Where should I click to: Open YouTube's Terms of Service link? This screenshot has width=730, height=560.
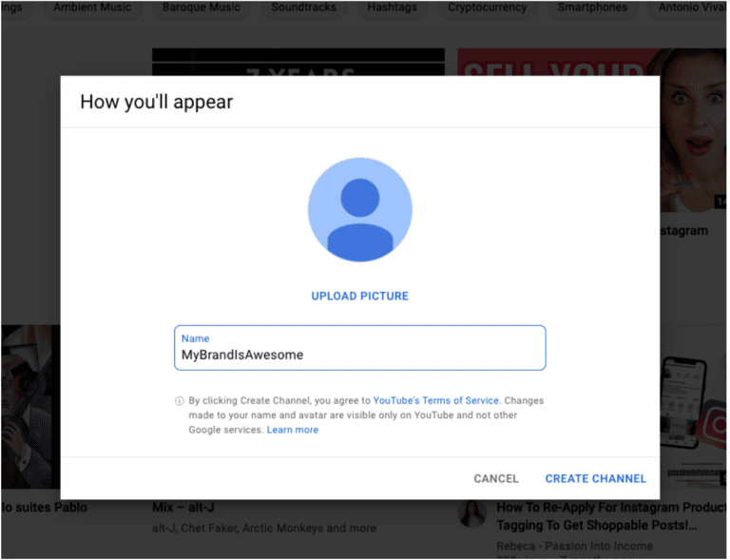click(435, 401)
